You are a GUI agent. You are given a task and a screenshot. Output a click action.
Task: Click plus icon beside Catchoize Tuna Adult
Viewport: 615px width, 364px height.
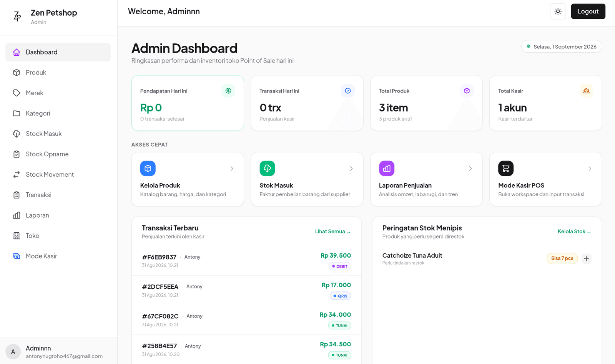[x=586, y=258]
